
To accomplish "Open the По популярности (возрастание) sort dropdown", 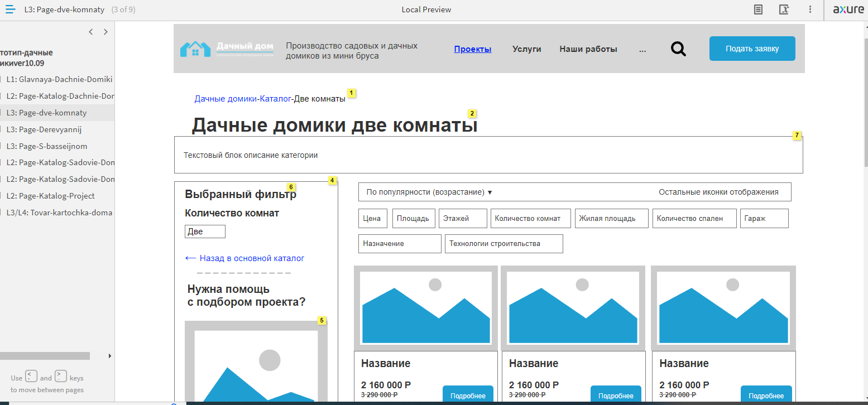I will [429, 192].
